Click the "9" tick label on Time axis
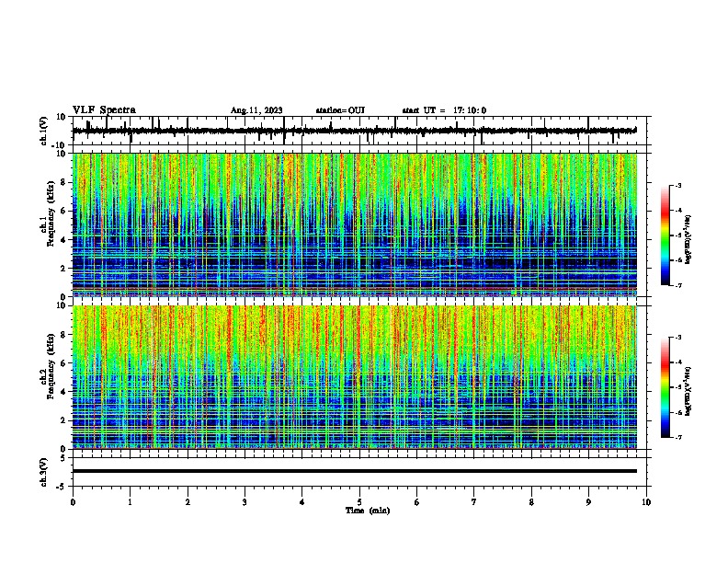Screen dimensions: 728x563 click(x=588, y=502)
